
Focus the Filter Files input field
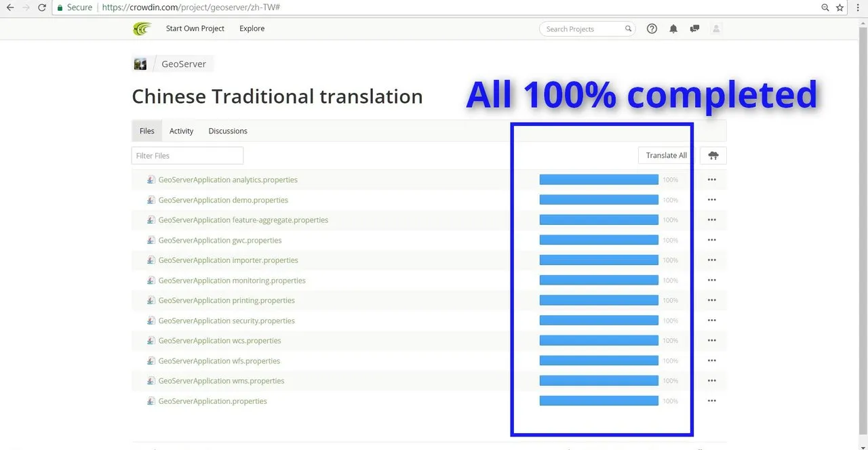click(187, 155)
